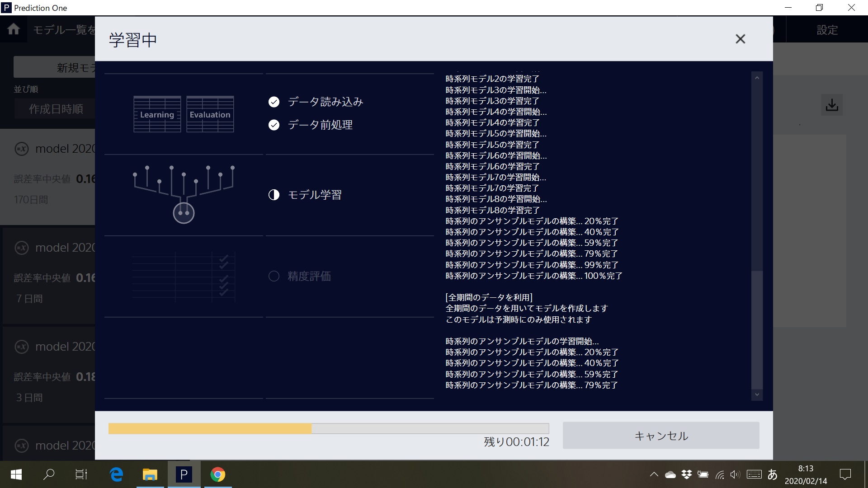Viewport: 868px width, 488px height.
Task: Select the データ前処理 step label
Action: click(320, 125)
